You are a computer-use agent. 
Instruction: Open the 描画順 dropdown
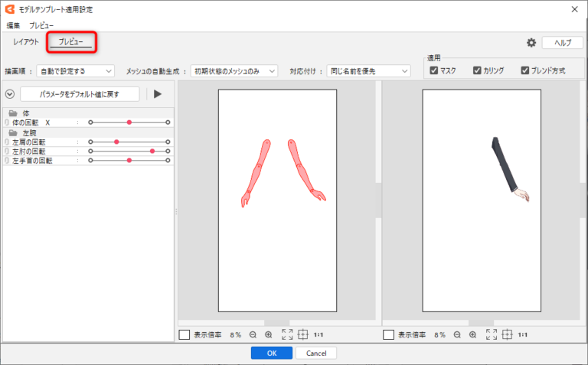[75, 71]
